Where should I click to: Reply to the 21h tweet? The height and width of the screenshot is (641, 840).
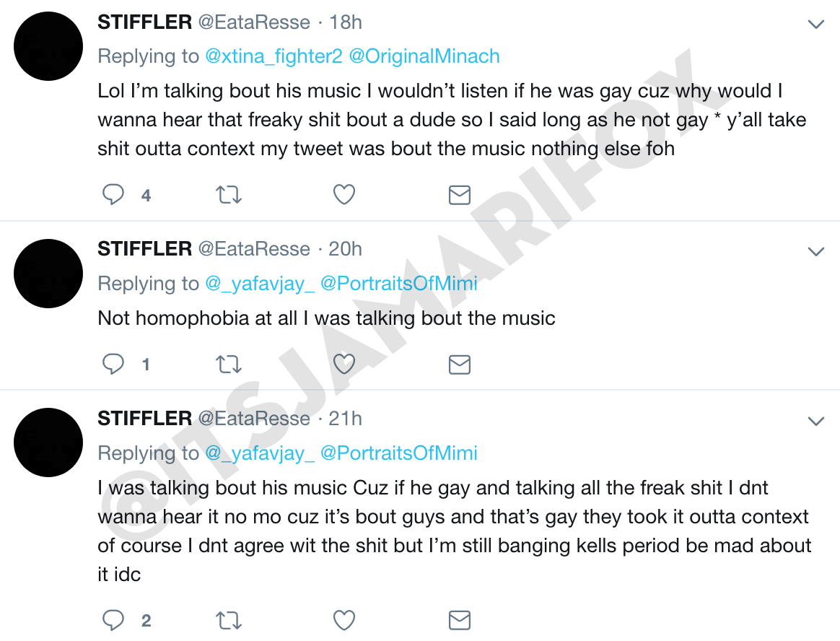[x=113, y=620]
